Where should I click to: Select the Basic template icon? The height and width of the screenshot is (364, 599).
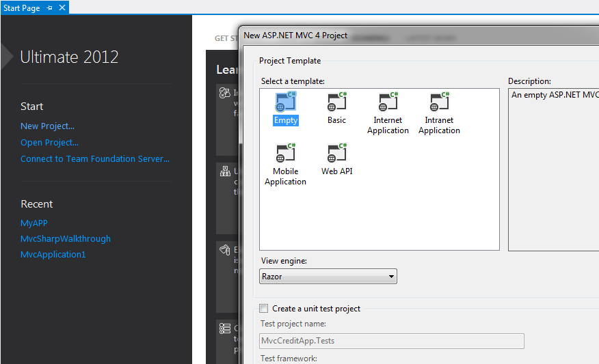[x=336, y=102]
